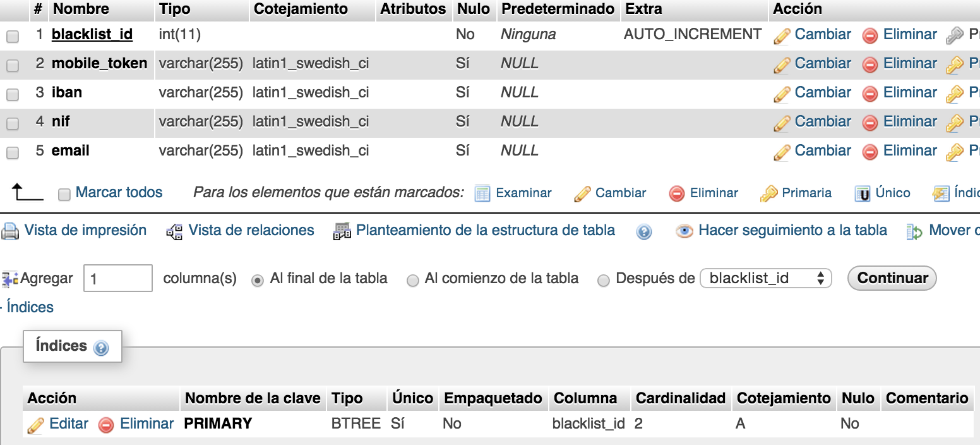
Task: Open the blacklist_id column dropdown
Action: (766, 278)
